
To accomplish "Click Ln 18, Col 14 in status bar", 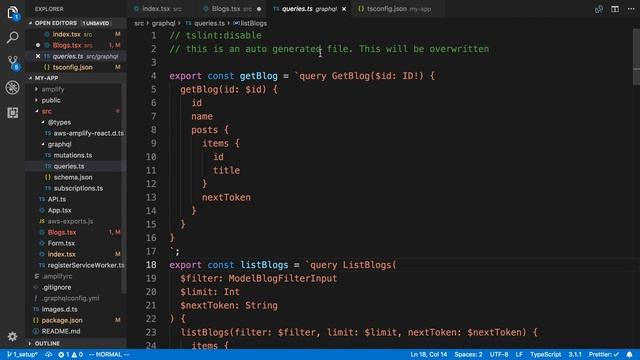I will click(x=429, y=354).
